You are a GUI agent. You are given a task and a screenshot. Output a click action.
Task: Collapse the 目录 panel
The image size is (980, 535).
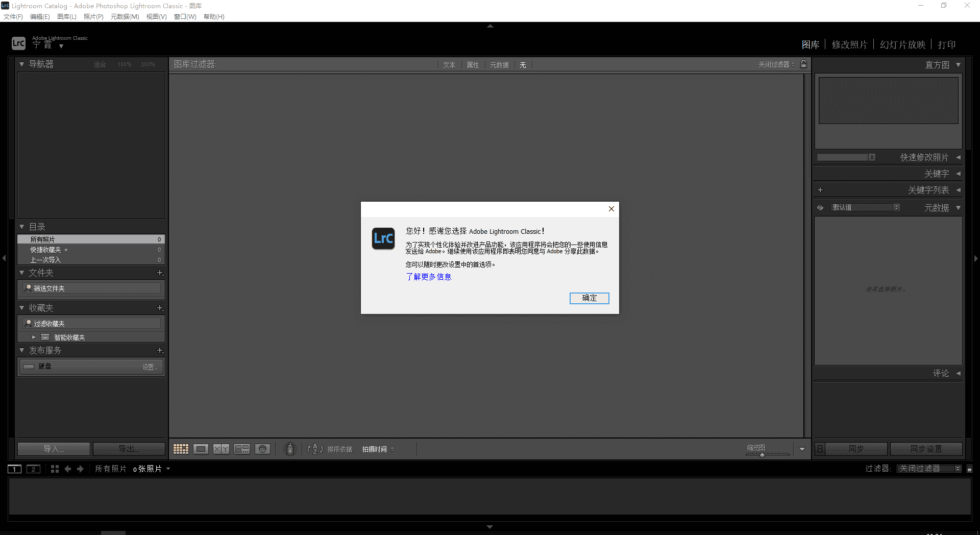[x=22, y=227]
